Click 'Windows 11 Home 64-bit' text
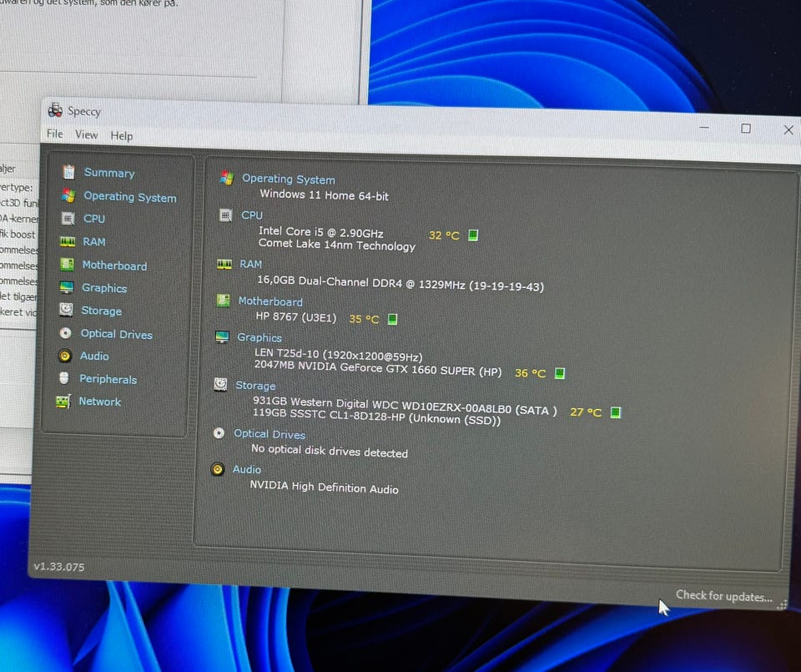801x672 pixels. click(325, 195)
